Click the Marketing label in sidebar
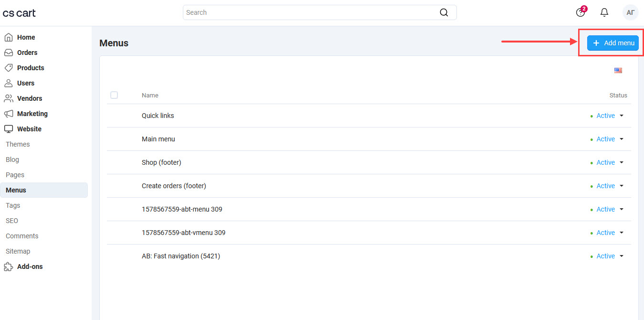This screenshot has width=644, height=320. coord(32,114)
